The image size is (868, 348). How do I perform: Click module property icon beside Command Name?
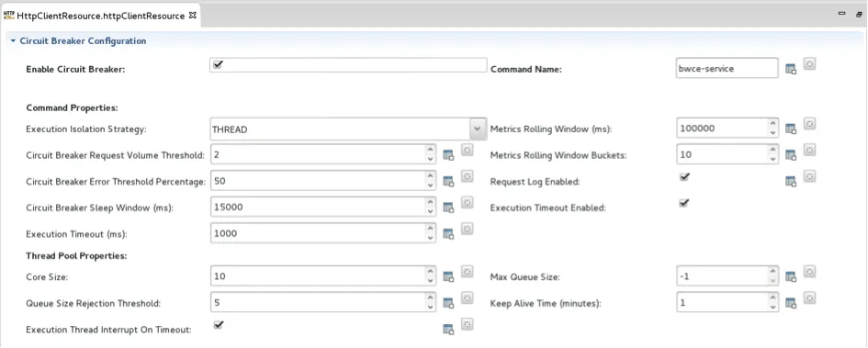pos(791,70)
